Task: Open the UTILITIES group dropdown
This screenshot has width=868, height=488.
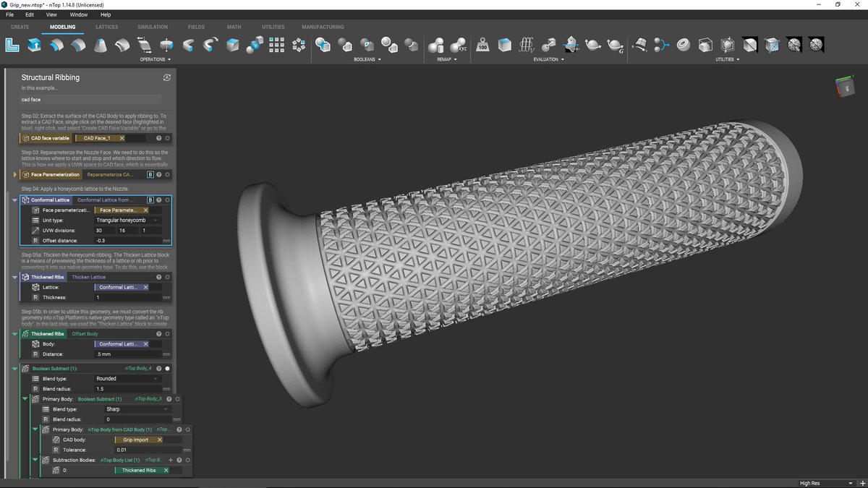Action: 727,59
